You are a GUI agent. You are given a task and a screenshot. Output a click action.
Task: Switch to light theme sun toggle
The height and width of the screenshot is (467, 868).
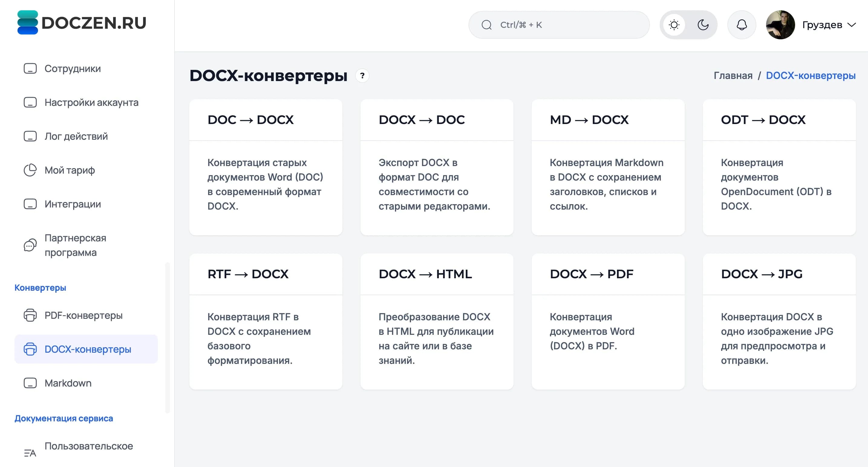(x=674, y=24)
